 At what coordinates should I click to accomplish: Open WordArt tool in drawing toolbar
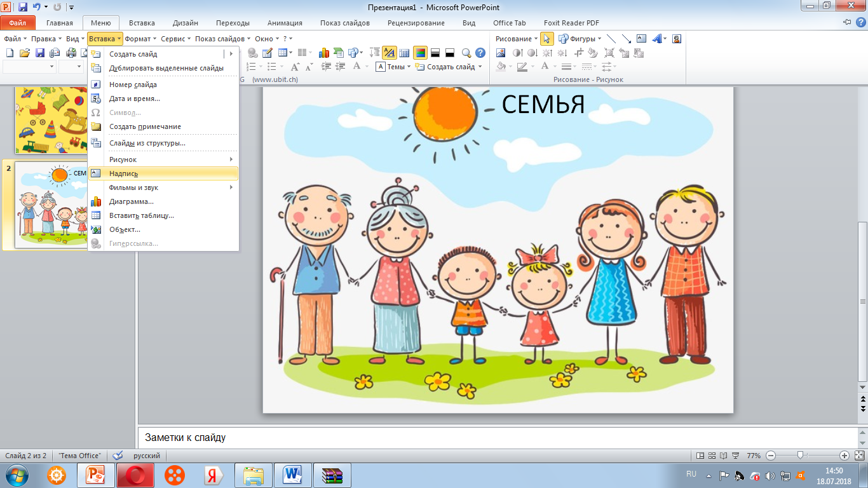[x=657, y=39]
